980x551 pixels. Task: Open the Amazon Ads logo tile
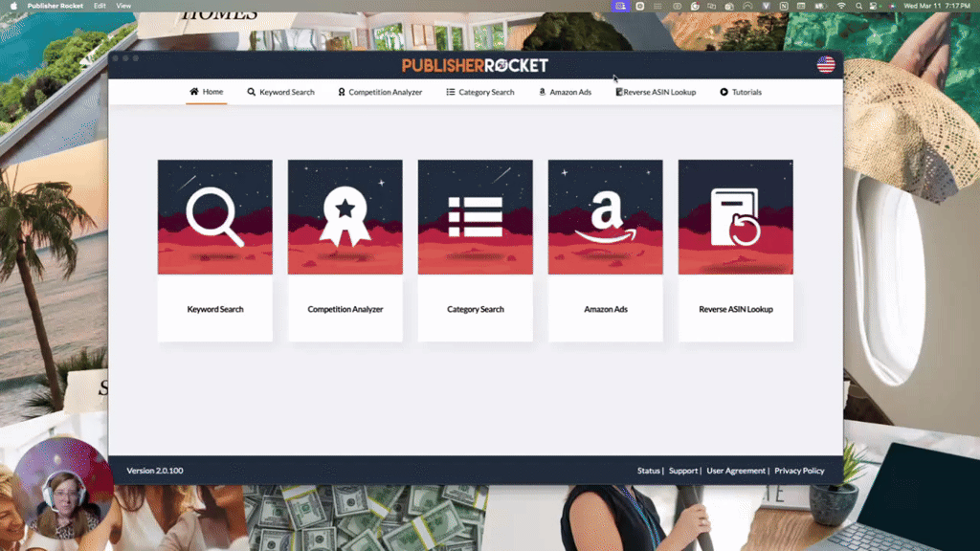606,217
